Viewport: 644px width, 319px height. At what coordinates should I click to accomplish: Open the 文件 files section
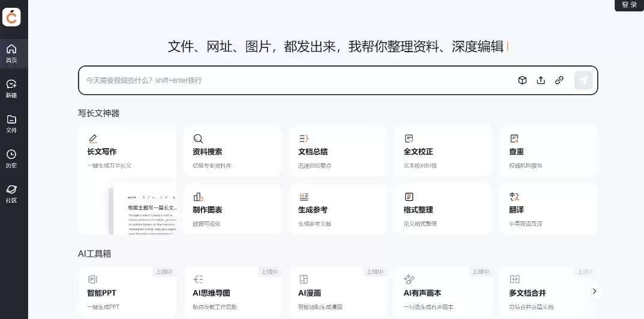(x=11, y=124)
